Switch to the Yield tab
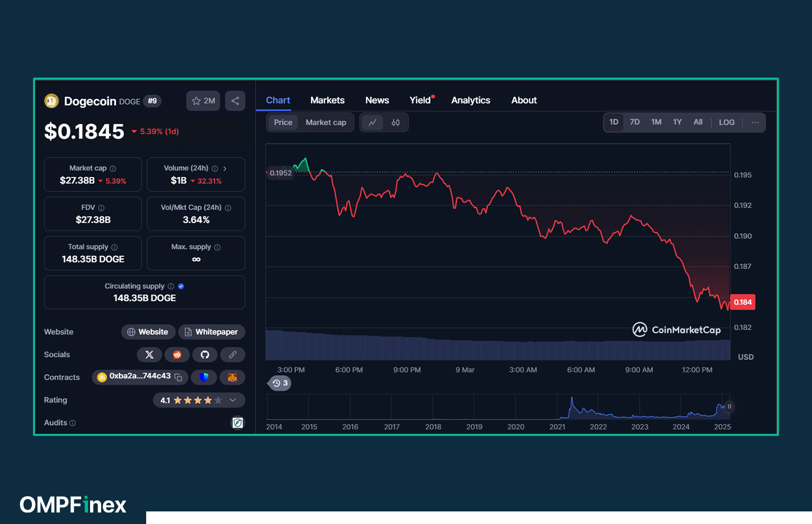 tap(420, 100)
